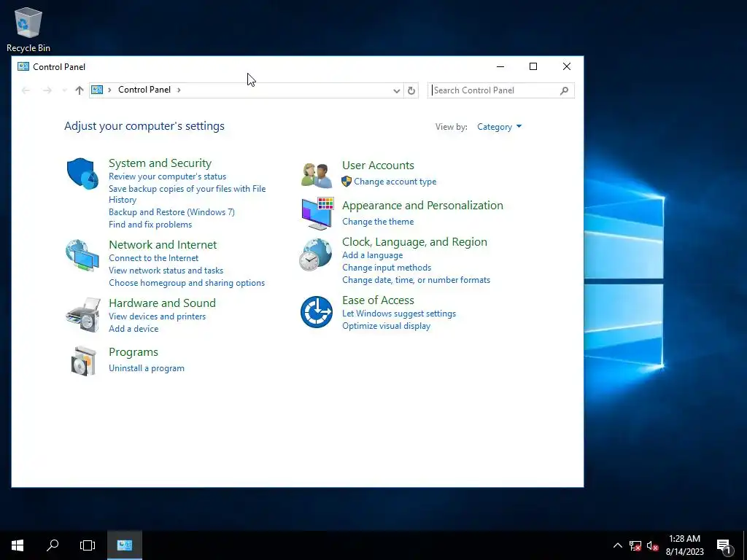The width and height of the screenshot is (747, 560).
Task: Click the taskbar clock and date
Action: 684,545
